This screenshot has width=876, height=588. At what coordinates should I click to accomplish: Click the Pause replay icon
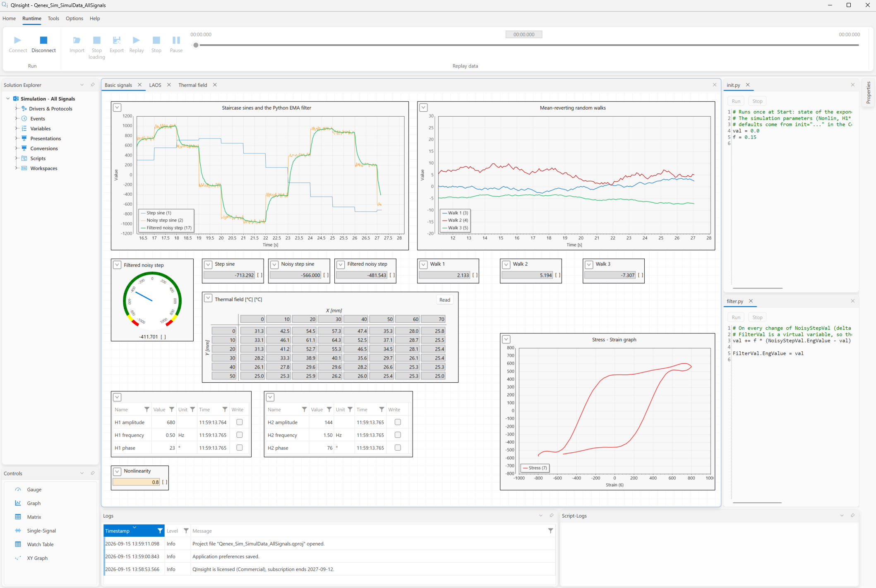point(176,40)
